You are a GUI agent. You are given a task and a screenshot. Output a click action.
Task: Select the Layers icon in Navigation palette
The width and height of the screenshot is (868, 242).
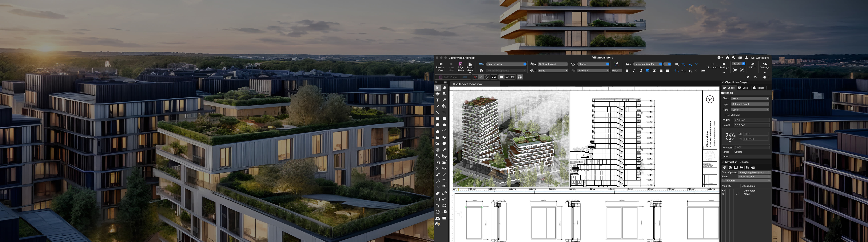(730, 168)
